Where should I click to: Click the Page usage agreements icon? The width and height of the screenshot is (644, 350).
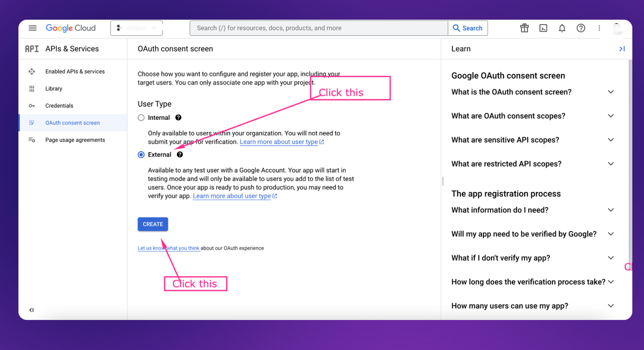(32, 140)
